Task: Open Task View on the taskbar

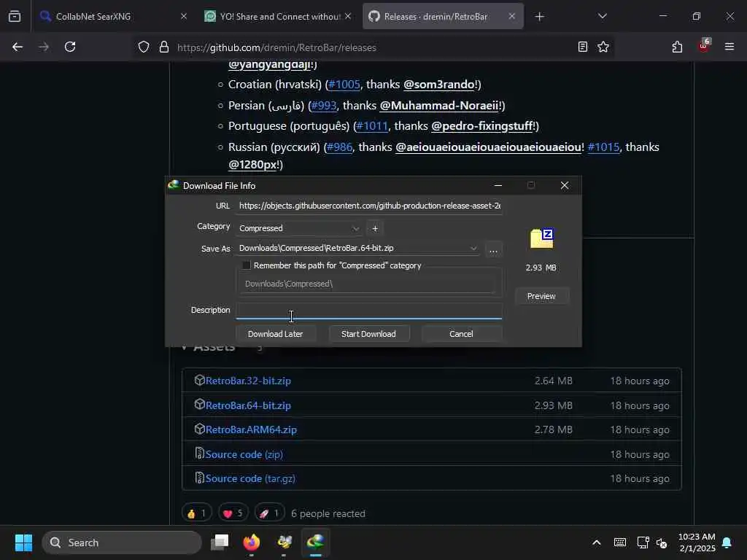Action: pos(220,542)
